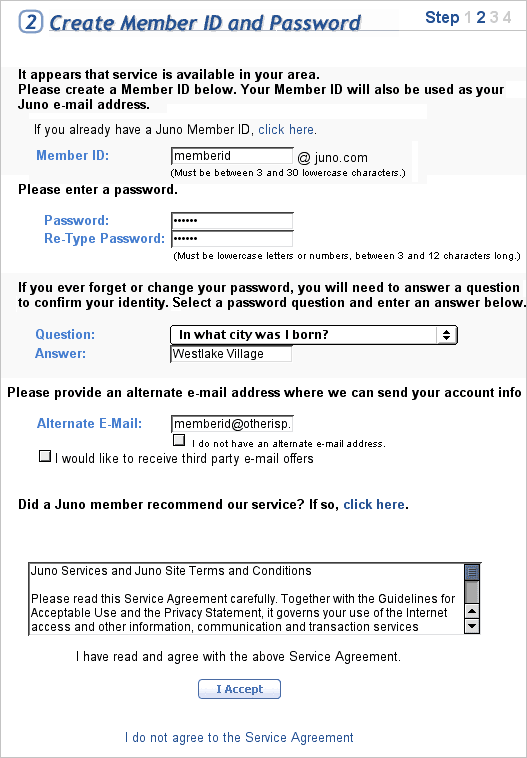The image size is (527, 758).
Task: Click the I Accept button
Action: (x=239, y=689)
